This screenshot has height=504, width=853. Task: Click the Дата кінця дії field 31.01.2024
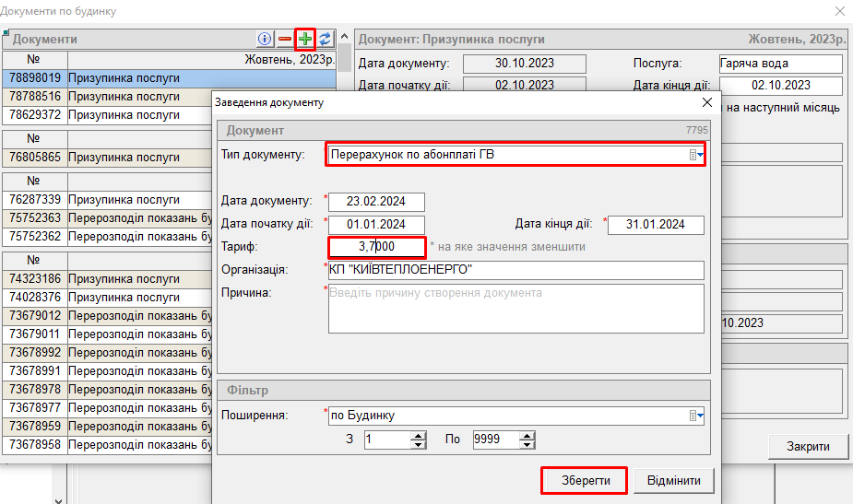pyautogui.click(x=656, y=225)
